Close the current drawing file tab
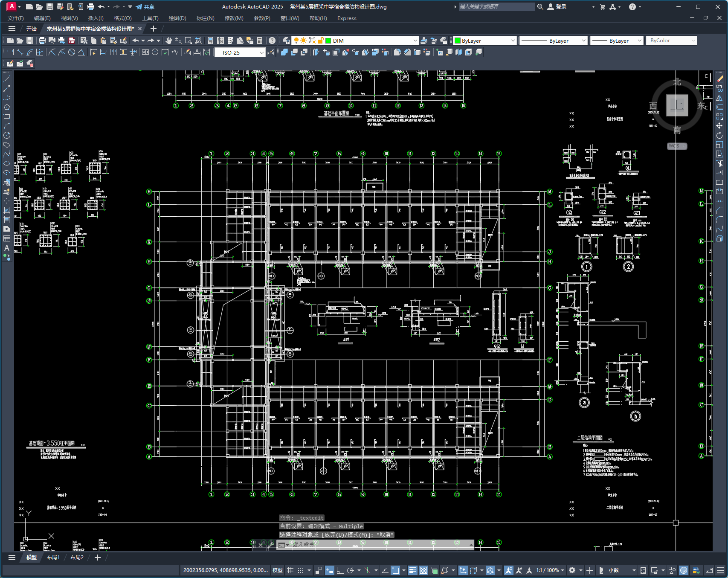Screen dimensions: 728x578 click(x=140, y=29)
